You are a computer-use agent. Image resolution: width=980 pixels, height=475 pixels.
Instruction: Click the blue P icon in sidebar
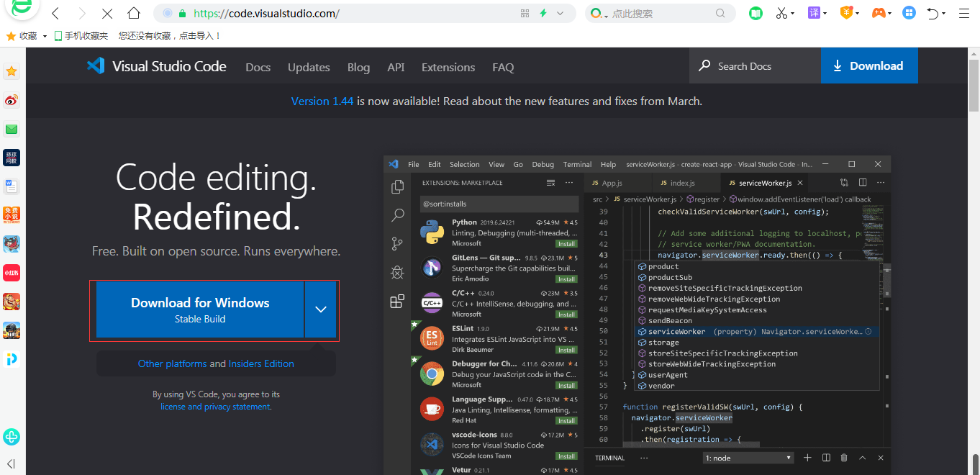pos(12,359)
